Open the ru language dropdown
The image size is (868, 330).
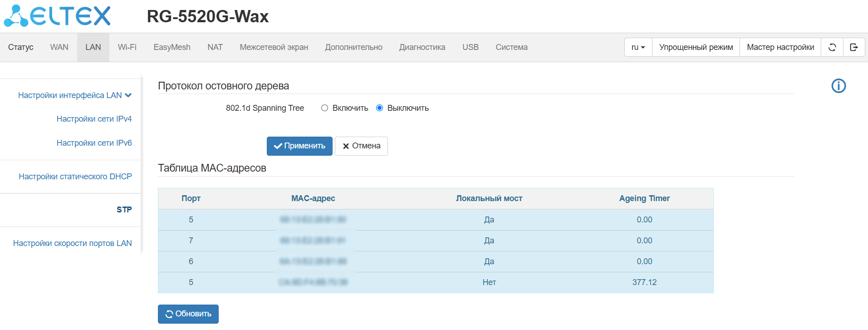point(638,47)
